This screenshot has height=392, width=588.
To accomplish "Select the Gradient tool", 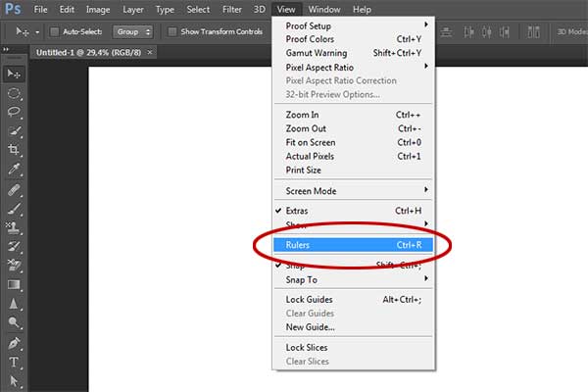I will (14, 285).
